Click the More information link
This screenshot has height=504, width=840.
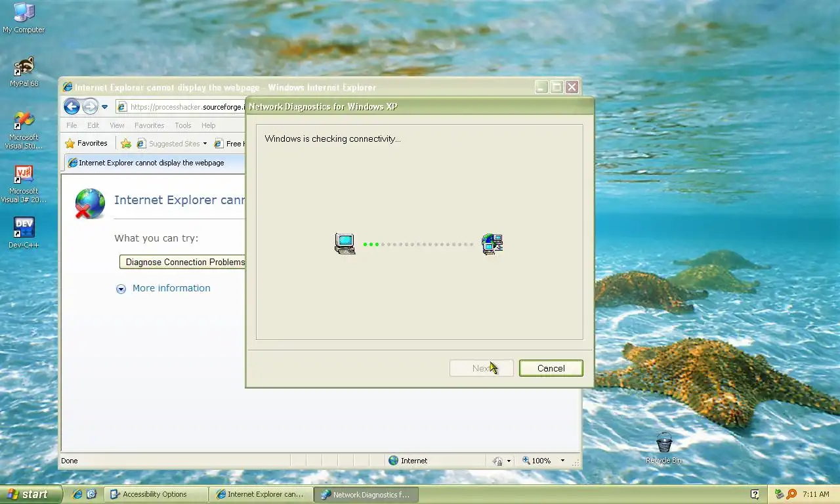pos(171,288)
